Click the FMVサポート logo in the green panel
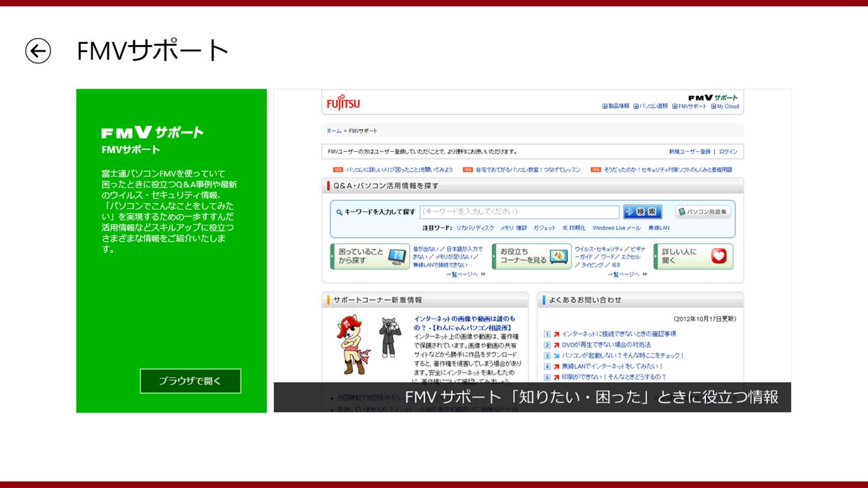868x488 pixels. coord(153,133)
